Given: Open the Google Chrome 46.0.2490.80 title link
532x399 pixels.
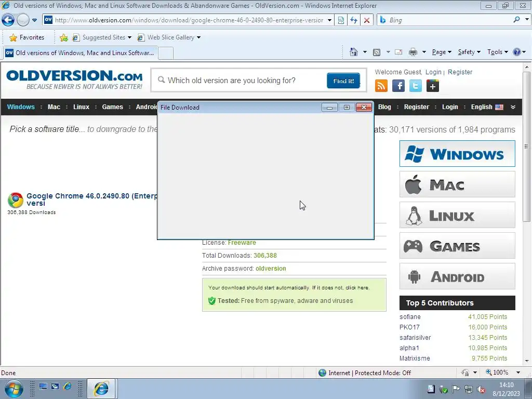Looking at the screenshot, I should [91, 199].
